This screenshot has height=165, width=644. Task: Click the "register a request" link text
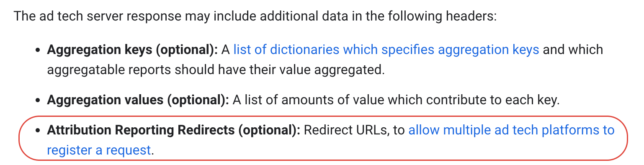(99, 150)
